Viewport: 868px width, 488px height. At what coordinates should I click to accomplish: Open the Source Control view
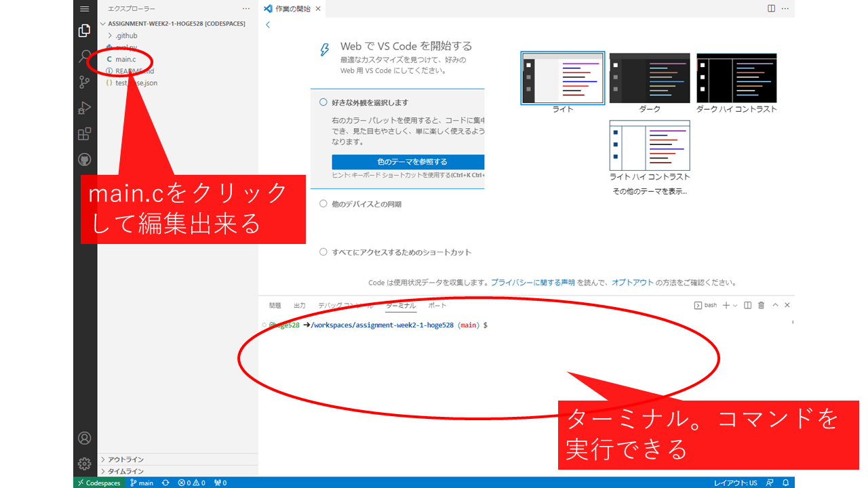[85, 82]
